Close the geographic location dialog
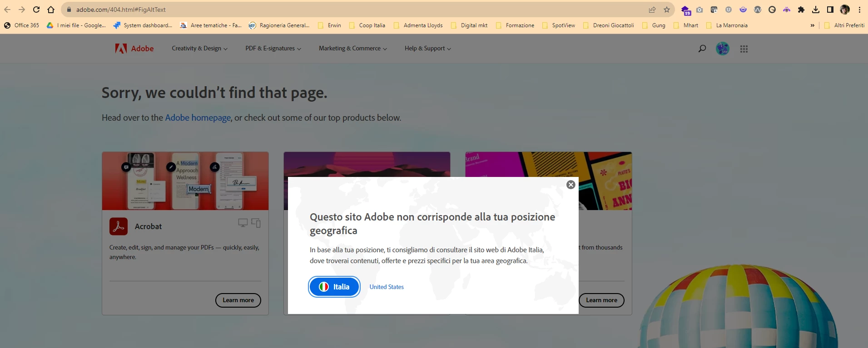The width and height of the screenshot is (868, 348). click(571, 185)
